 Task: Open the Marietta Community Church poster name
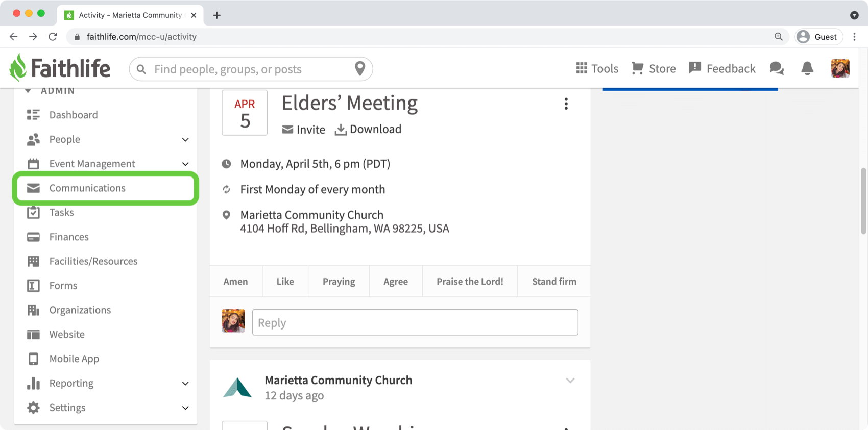pyautogui.click(x=338, y=380)
